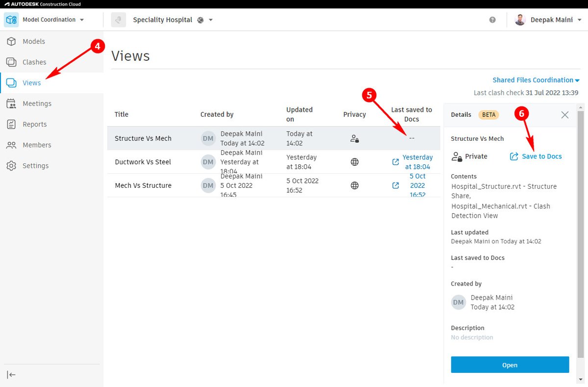588x387 pixels.
Task: Click private lock icon for Structure Vs Mech
Action: [355, 138]
